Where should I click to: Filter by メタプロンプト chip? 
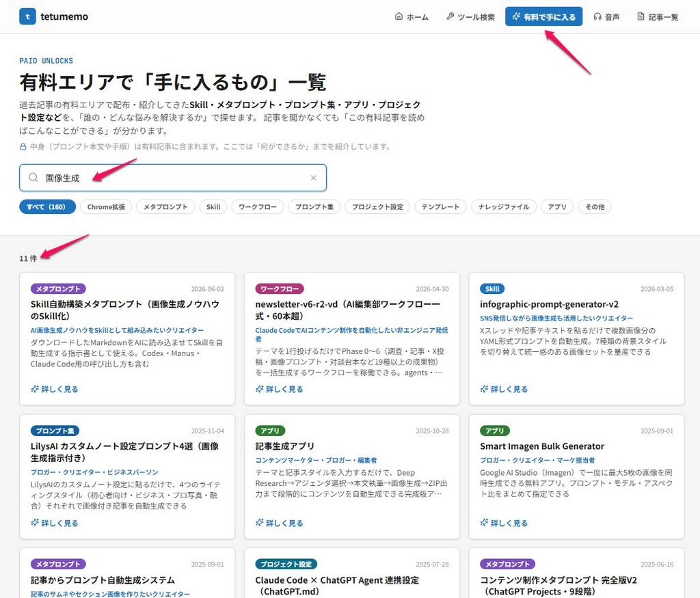(165, 206)
